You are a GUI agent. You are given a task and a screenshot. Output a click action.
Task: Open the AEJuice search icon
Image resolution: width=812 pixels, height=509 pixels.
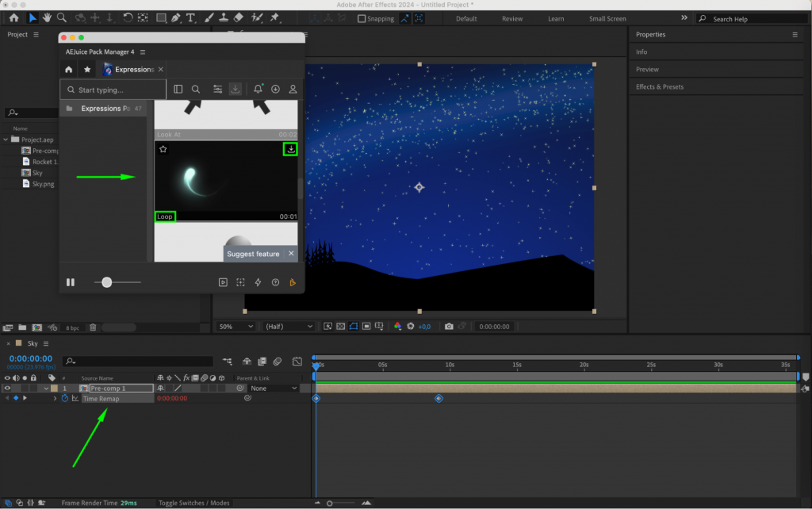pos(195,89)
